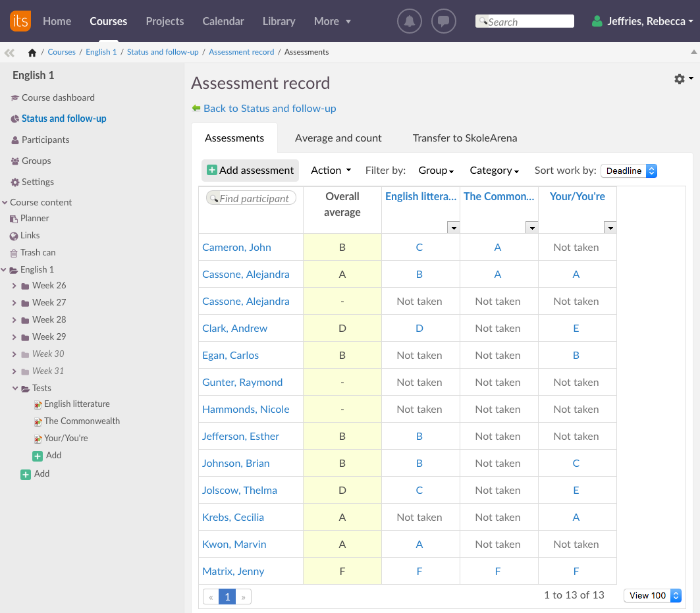Image resolution: width=700 pixels, height=613 pixels.
Task: Click the Find participant search field
Action: (x=251, y=198)
